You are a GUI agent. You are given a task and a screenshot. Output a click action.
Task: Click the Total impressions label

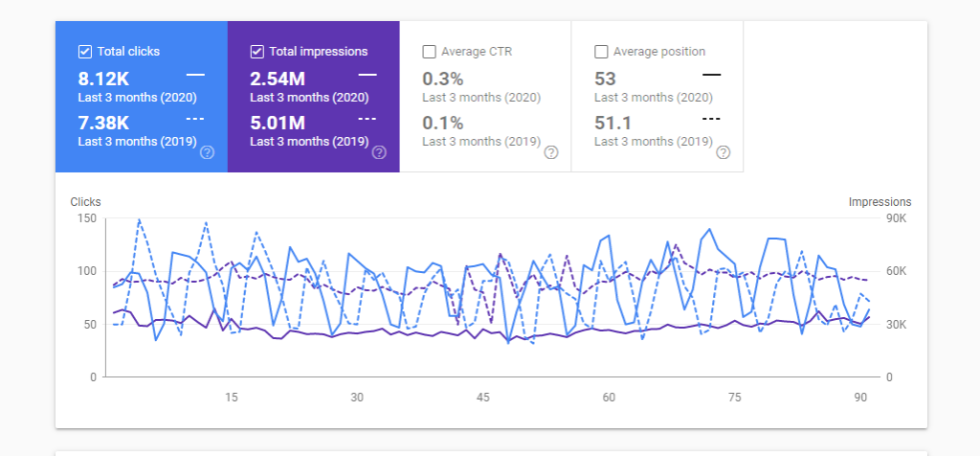(x=318, y=52)
